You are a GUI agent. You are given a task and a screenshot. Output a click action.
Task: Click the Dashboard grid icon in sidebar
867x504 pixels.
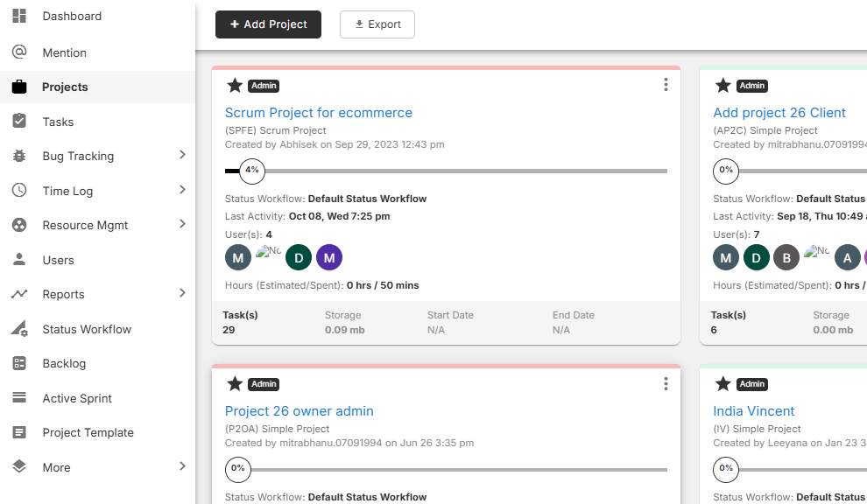(19, 16)
